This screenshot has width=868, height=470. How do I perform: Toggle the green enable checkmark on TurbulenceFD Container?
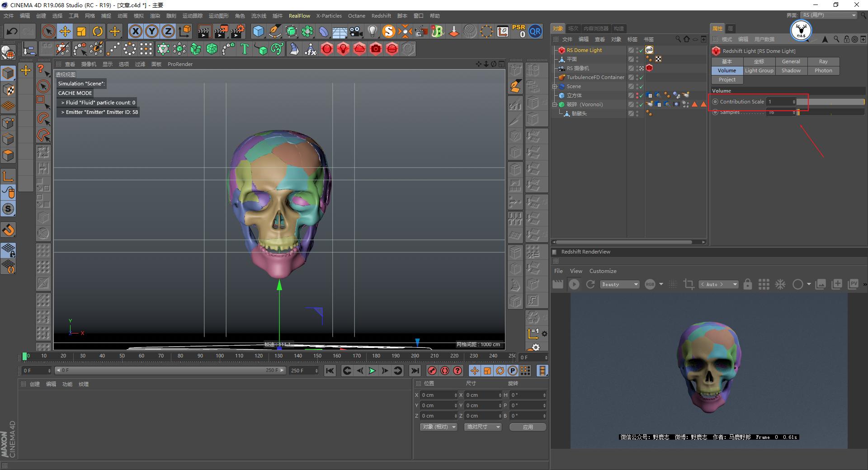tap(641, 78)
